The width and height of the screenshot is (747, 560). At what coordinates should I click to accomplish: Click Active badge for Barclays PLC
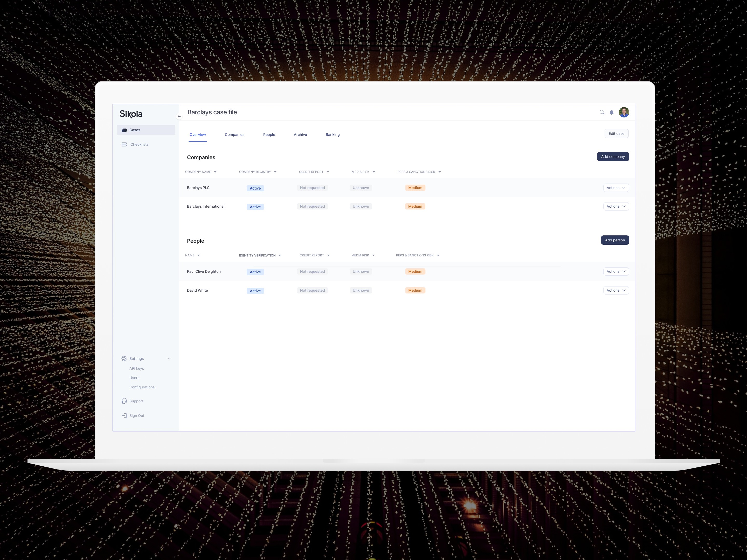tap(255, 188)
